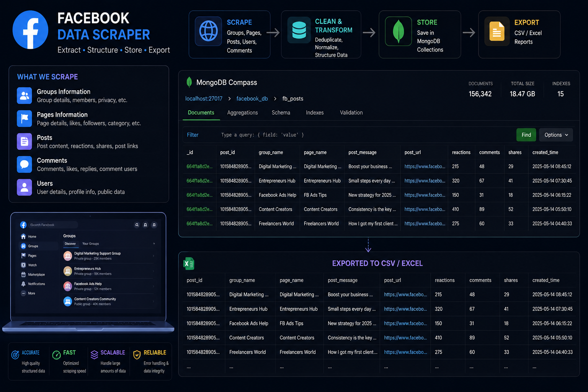Click the 156,342 documents count
The width and height of the screenshot is (588, 392).
(x=480, y=94)
